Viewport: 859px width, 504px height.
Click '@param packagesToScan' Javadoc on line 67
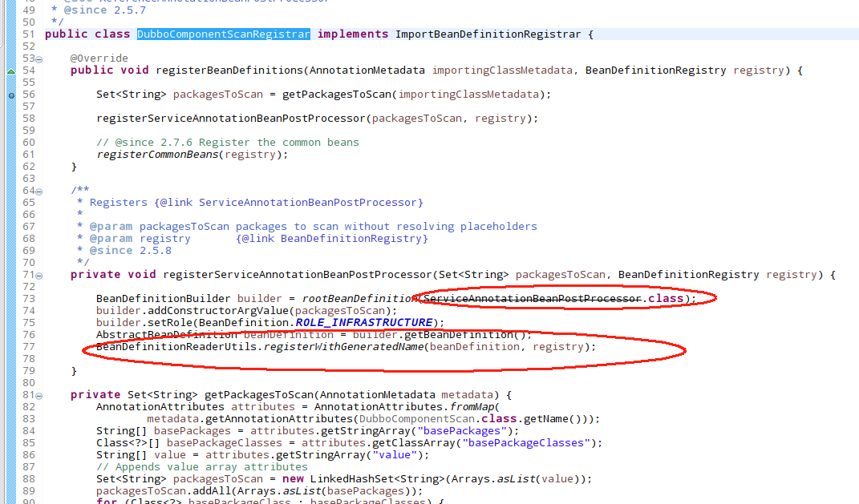[x=160, y=227]
